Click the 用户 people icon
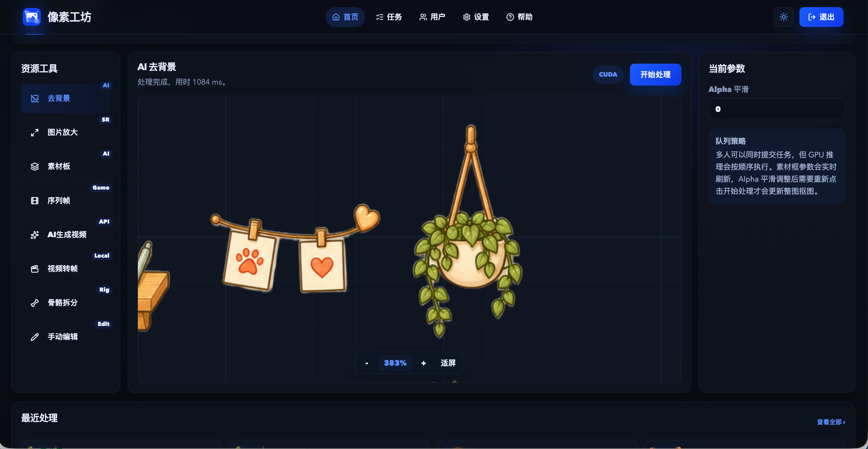Image resolution: width=868 pixels, height=449 pixels. pos(423,17)
